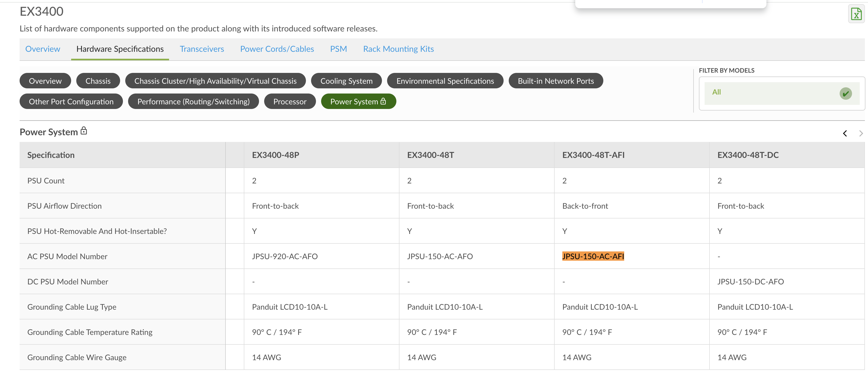Click the DC PSU Model Number label

(x=68, y=282)
